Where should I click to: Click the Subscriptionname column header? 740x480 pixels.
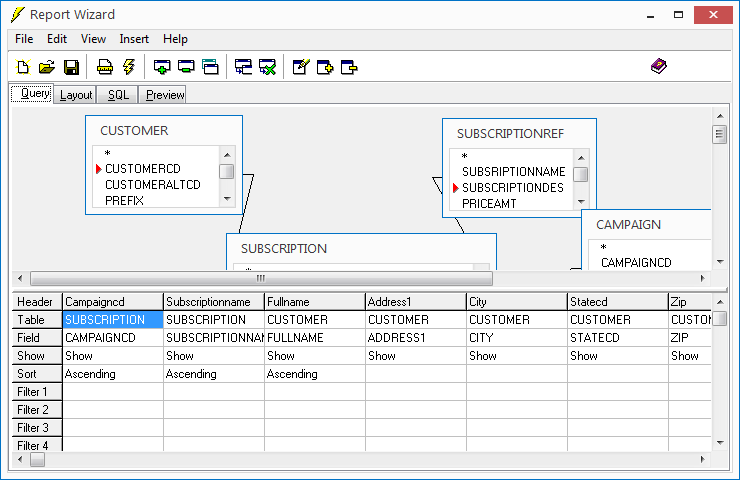[214, 302]
